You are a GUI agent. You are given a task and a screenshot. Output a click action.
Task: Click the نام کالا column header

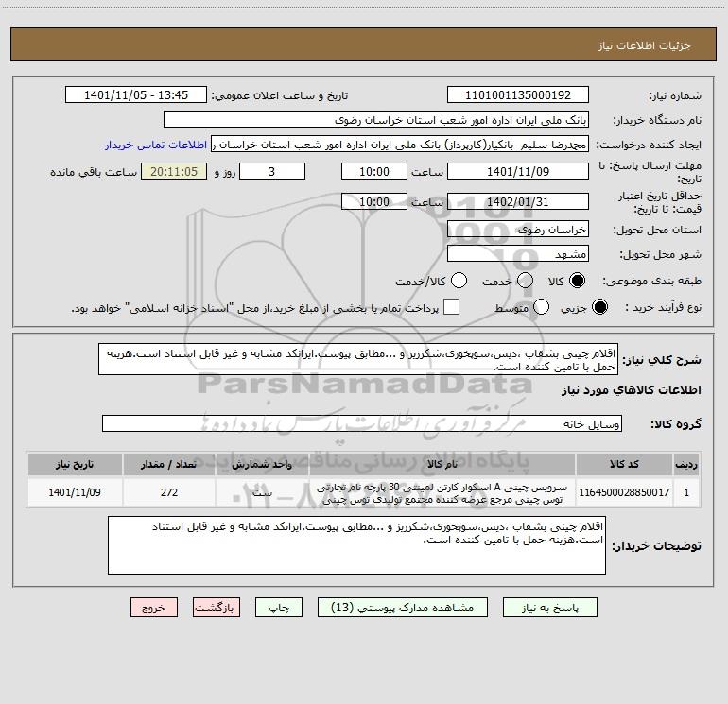coord(442,465)
